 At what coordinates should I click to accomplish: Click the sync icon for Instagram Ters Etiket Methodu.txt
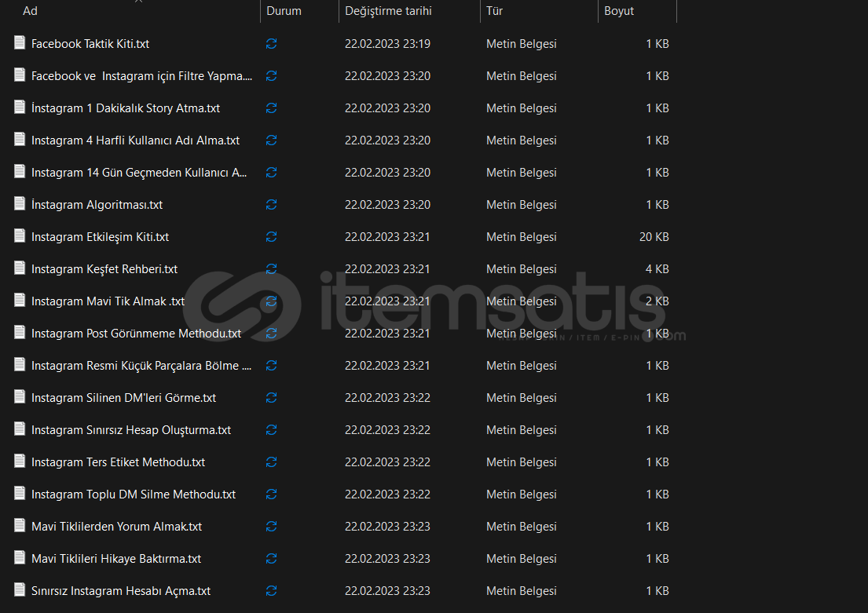(271, 462)
